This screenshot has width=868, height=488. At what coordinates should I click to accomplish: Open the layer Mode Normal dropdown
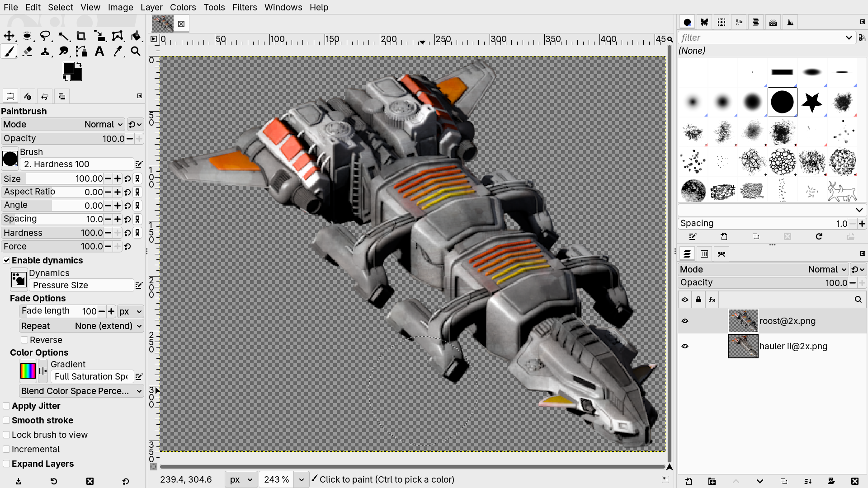pos(763,269)
